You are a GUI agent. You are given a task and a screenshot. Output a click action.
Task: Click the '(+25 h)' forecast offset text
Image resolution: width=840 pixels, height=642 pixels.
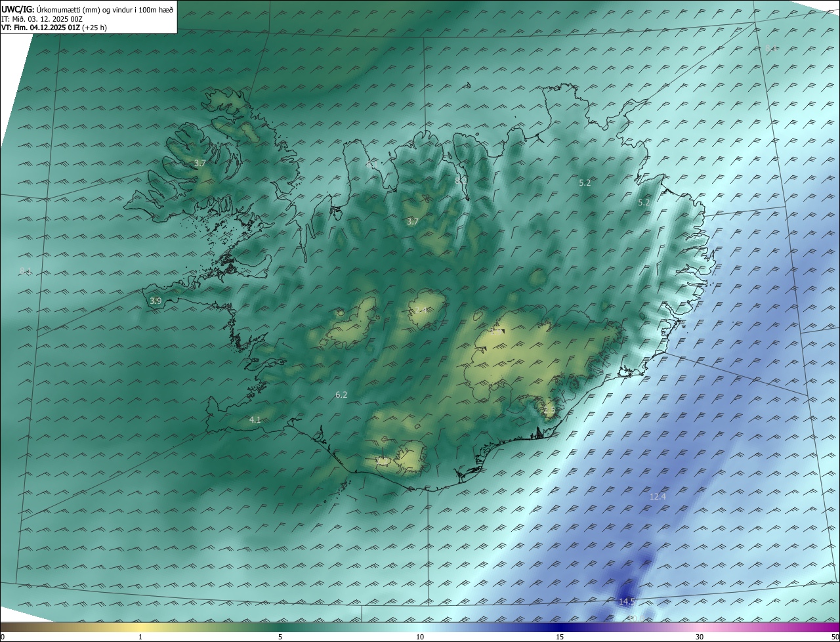(x=94, y=28)
